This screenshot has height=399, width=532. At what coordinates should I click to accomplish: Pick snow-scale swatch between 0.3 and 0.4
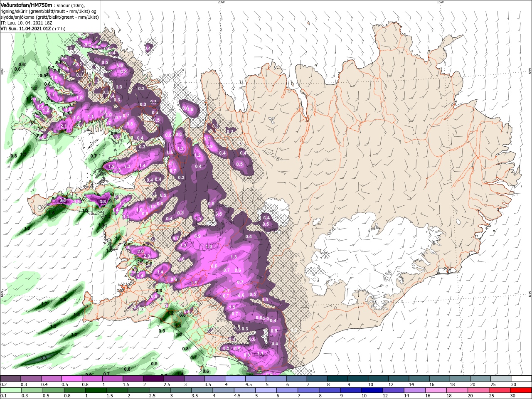click(31, 379)
